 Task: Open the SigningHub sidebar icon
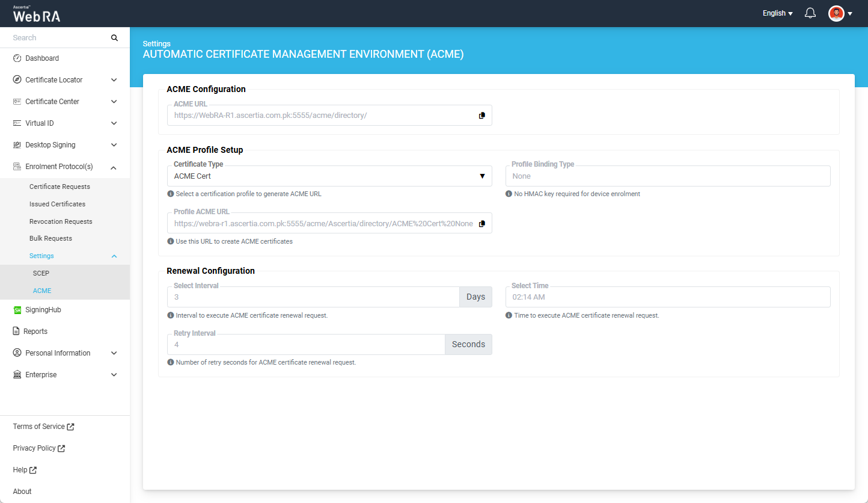17,310
